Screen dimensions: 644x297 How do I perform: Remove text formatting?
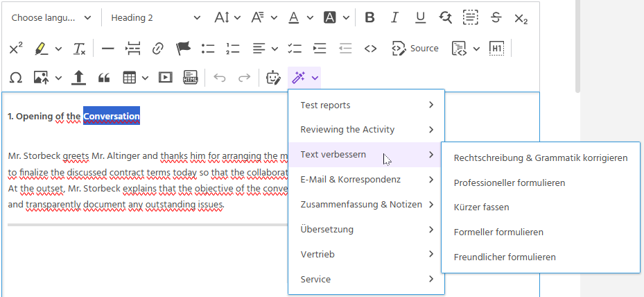click(79, 49)
